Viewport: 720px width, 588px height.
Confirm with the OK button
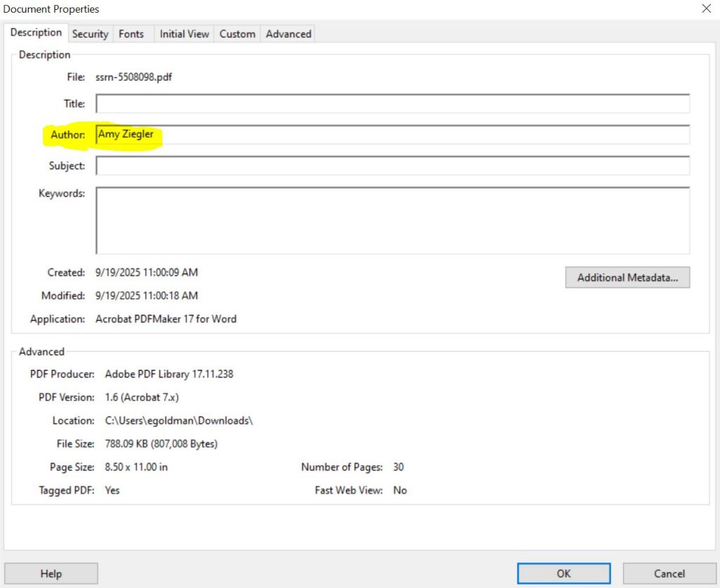564,574
